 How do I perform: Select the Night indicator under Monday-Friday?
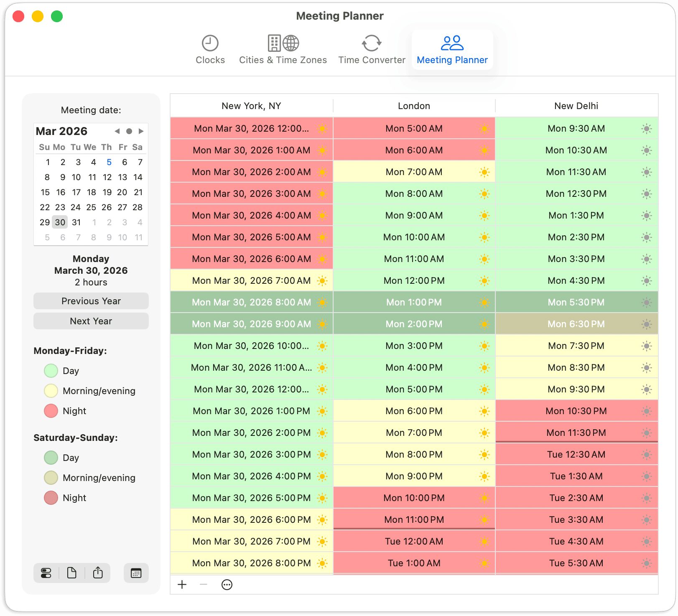click(x=51, y=411)
